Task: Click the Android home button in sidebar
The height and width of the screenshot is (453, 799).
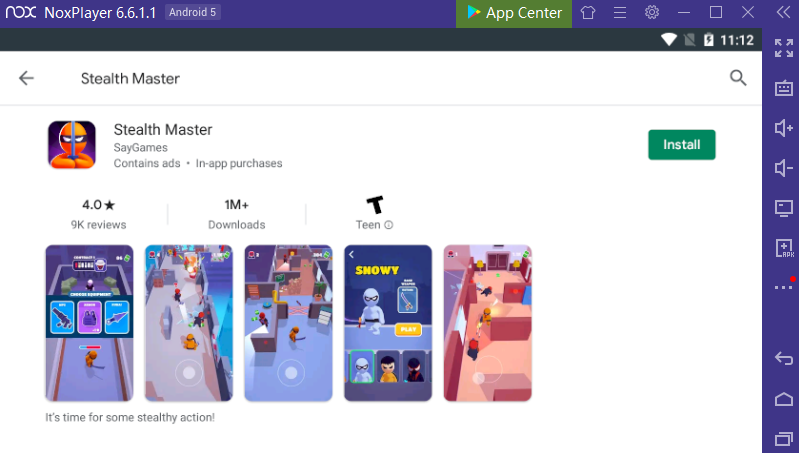Action: (x=784, y=399)
